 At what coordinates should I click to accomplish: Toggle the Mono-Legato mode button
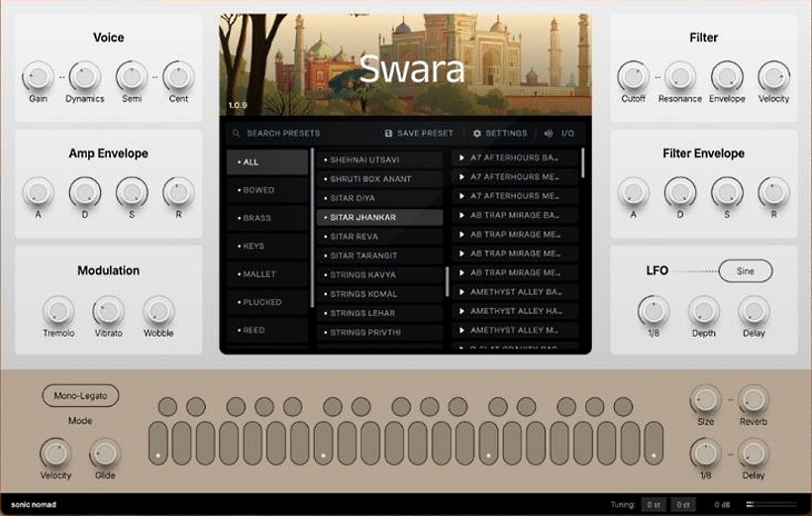coord(80,395)
